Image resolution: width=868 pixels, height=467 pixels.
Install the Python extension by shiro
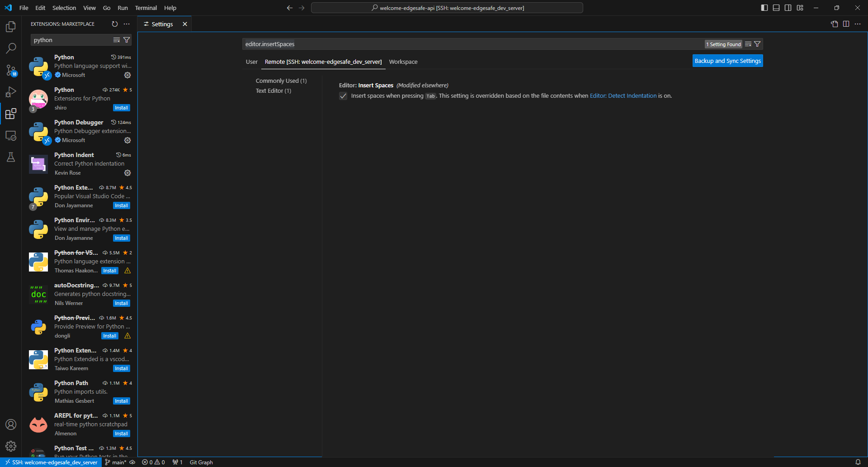[122, 108]
